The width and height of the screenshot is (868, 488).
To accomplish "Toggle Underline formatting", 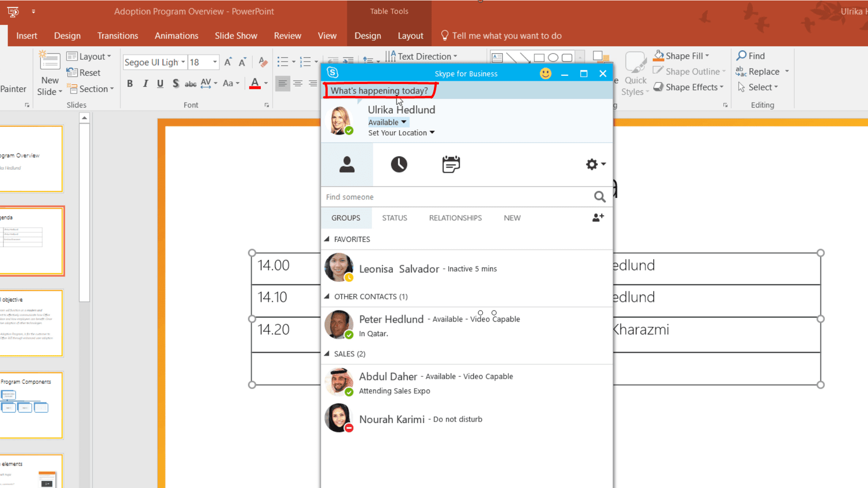I will [160, 84].
